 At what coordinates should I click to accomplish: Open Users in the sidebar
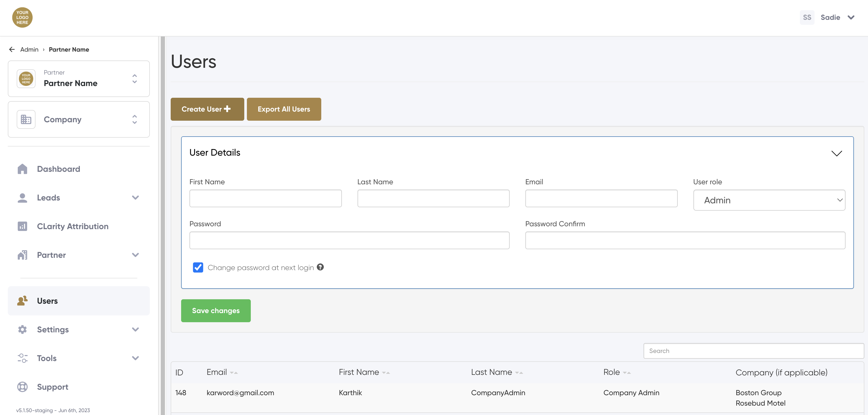tap(47, 301)
